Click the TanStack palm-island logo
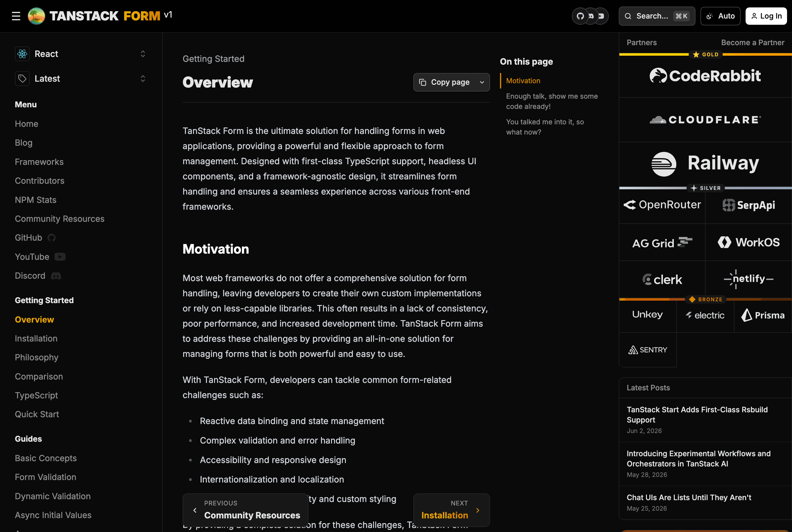The height and width of the screenshot is (532, 792). click(36, 16)
